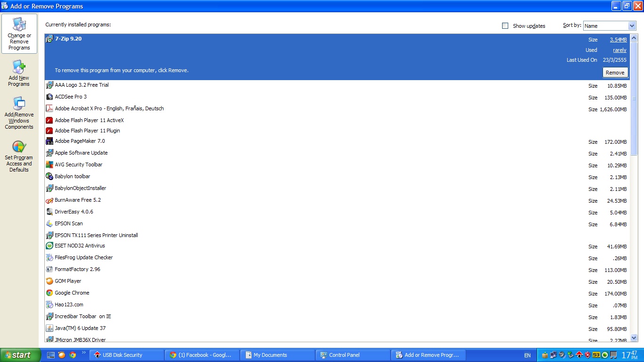Open the Sort by dropdown
The height and width of the screenshot is (362, 644).
pyautogui.click(x=610, y=26)
